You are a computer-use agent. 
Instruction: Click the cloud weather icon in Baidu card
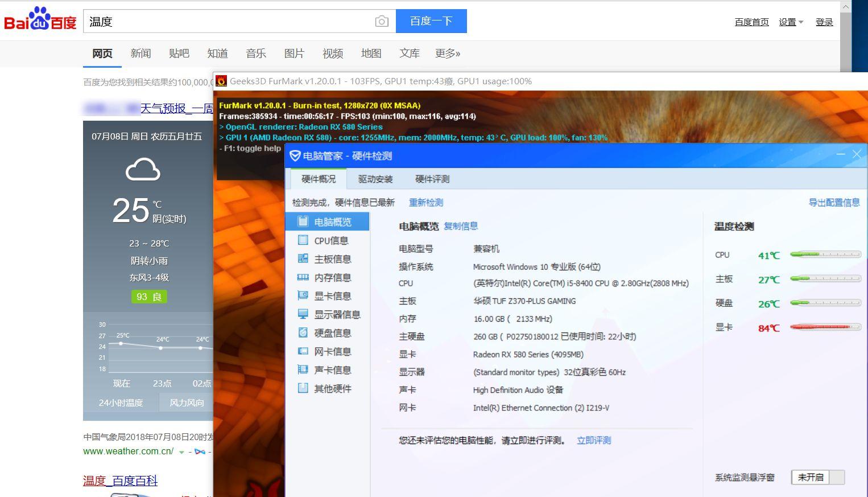point(143,170)
